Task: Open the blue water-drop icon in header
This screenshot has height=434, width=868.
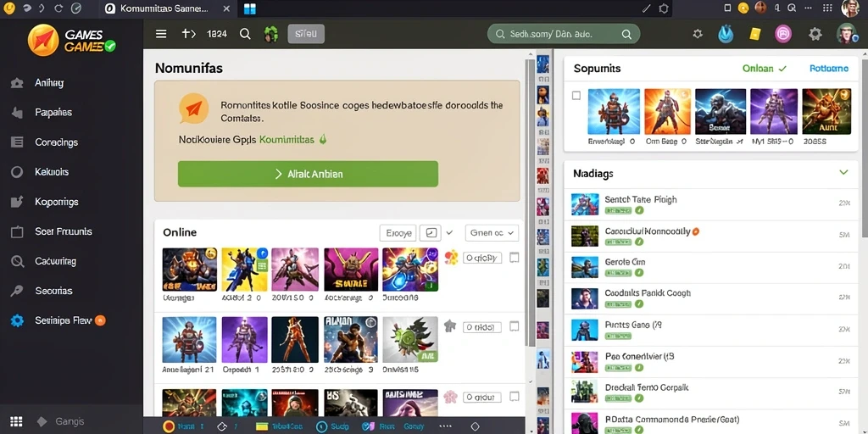Action: coord(726,34)
